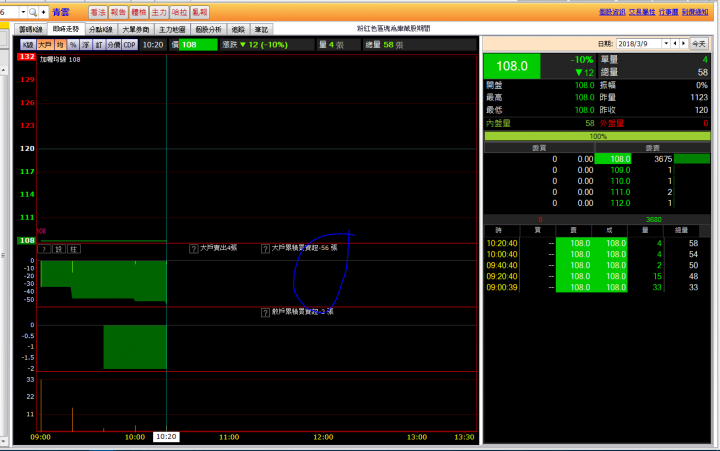
Task: Click the 3675 ask volume value
Action: [663, 159]
